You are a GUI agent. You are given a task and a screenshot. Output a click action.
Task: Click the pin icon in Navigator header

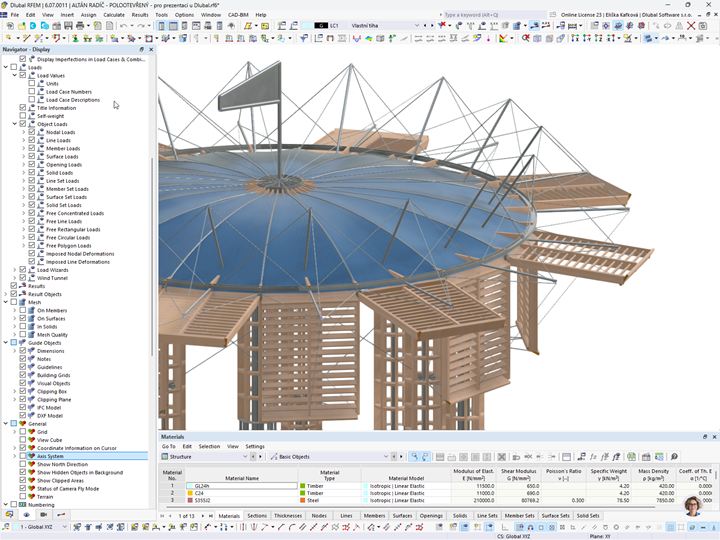tap(141, 49)
